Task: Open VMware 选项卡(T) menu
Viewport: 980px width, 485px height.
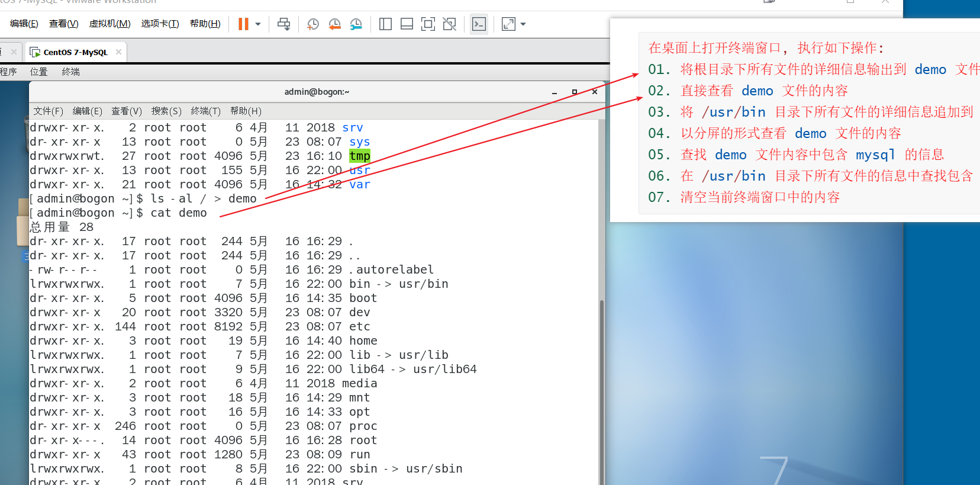Action: [x=160, y=24]
